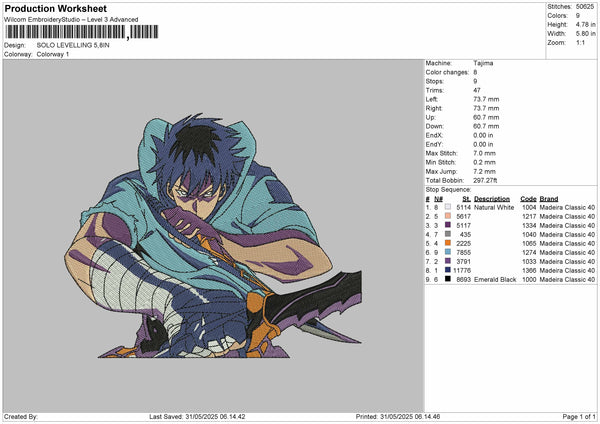Click the orange swatch beside 2225

[448, 243]
